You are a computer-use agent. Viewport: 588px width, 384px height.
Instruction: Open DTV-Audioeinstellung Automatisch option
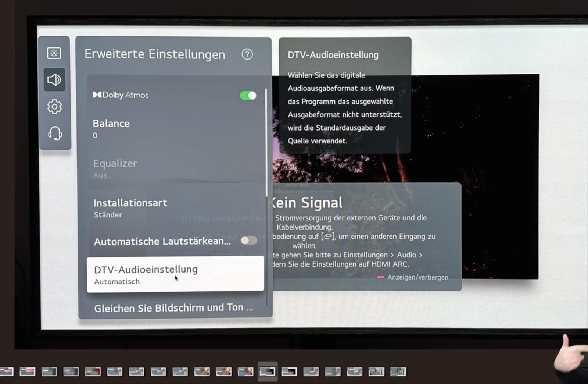coord(175,274)
